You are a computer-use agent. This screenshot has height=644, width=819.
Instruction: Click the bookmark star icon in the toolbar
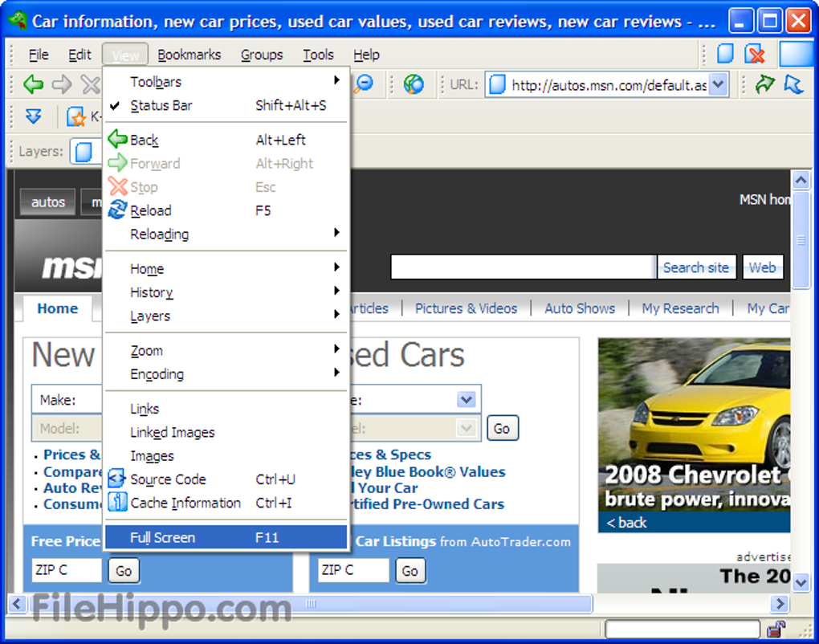(x=76, y=117)
